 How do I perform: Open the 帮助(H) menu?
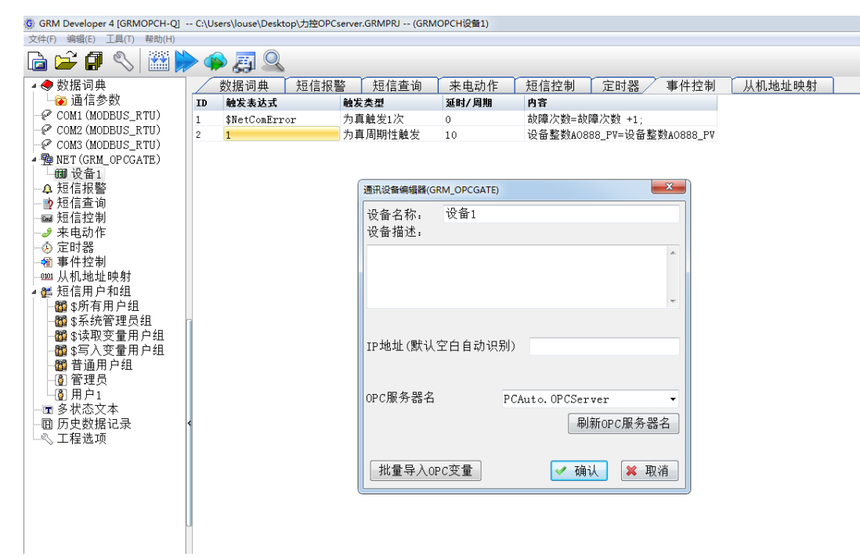tap(160, 39)
